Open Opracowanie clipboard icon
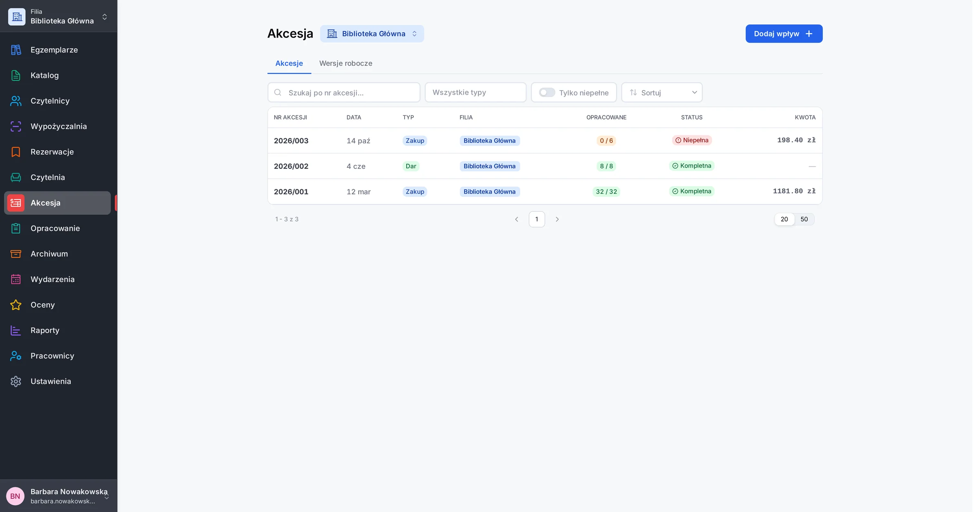Screen dimensions: 980x512 (x=16, y=228)
